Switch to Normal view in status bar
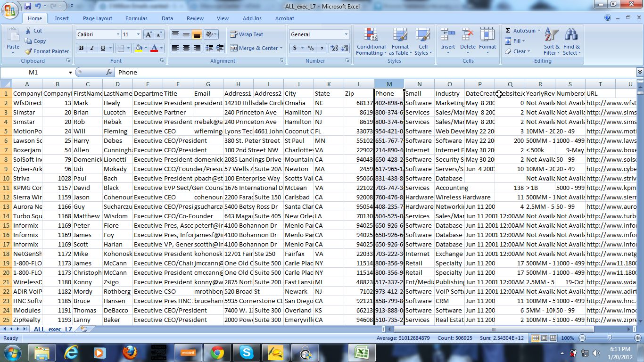The width and height of the screenshot is (644, 362). pos(536,338)
